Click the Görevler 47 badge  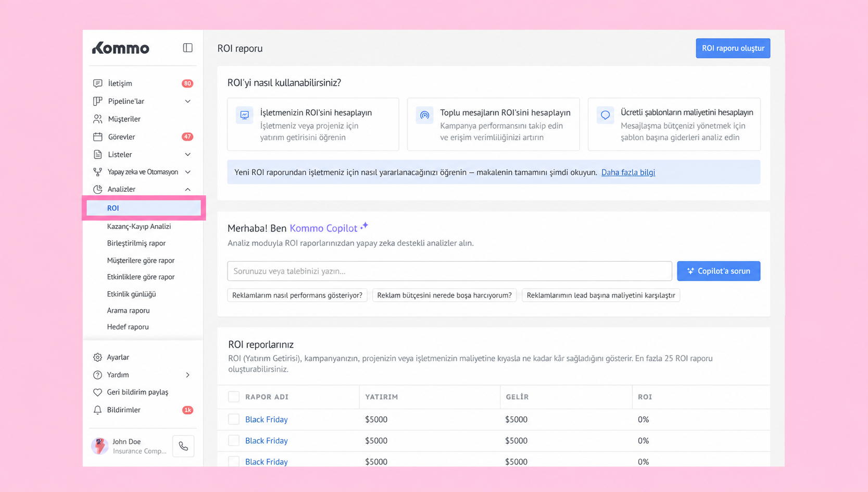pyautogui.click(x=187, y=137)
